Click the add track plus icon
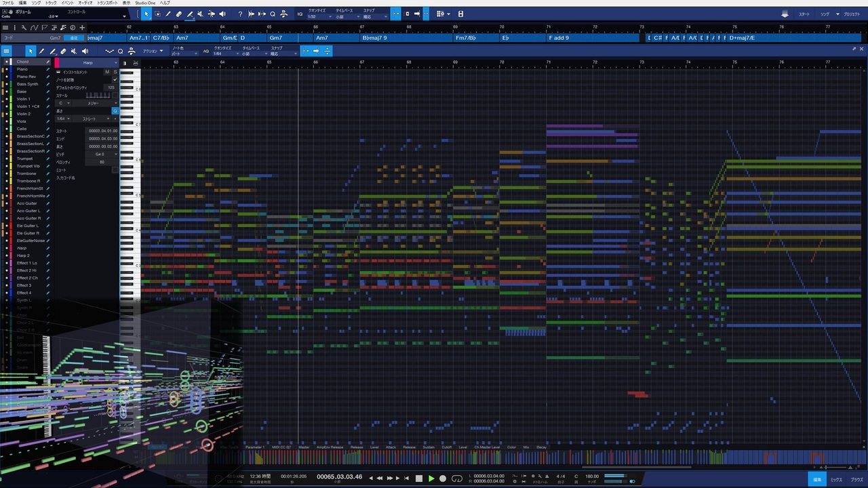This screenshot has height=488, width=868. [82, 28]
